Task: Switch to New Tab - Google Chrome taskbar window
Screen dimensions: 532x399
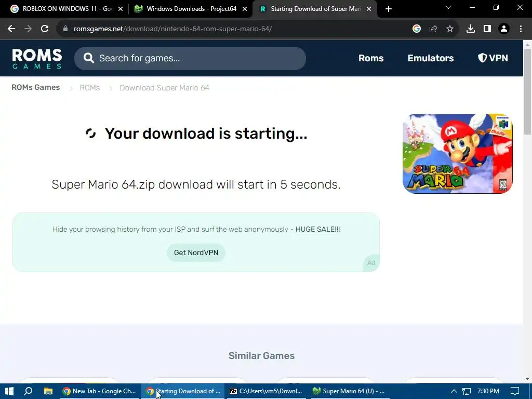Action: coord(99,391)
